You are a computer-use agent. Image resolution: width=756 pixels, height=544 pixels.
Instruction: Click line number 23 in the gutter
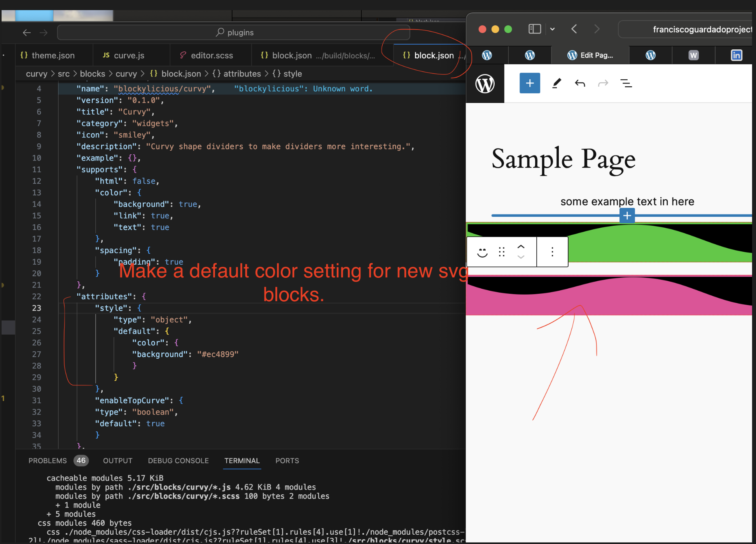pyautogui.click(x=37, y=308)
